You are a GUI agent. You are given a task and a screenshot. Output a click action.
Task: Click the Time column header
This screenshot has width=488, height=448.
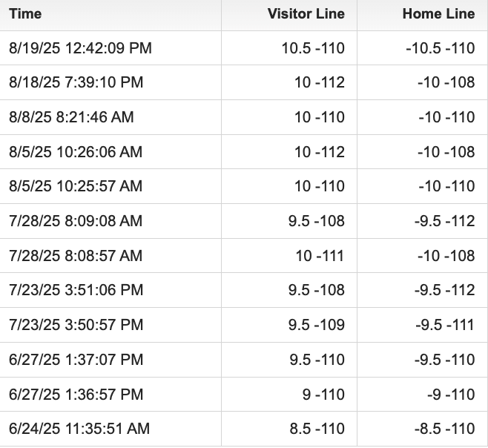coord(25,14)
